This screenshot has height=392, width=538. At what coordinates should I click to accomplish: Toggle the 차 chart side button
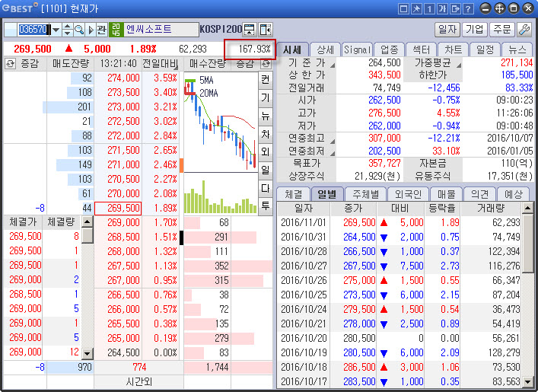pos(265,134)
